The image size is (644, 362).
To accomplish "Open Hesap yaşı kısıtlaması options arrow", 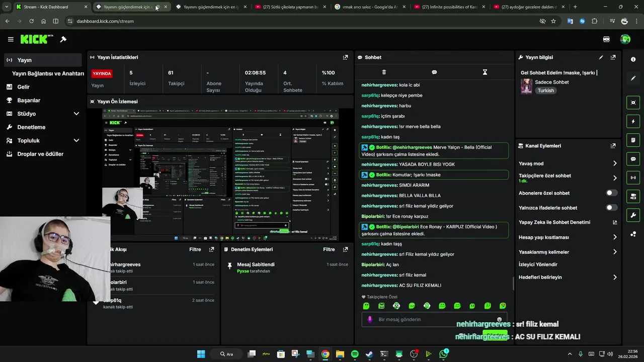I will pos(615,237).
